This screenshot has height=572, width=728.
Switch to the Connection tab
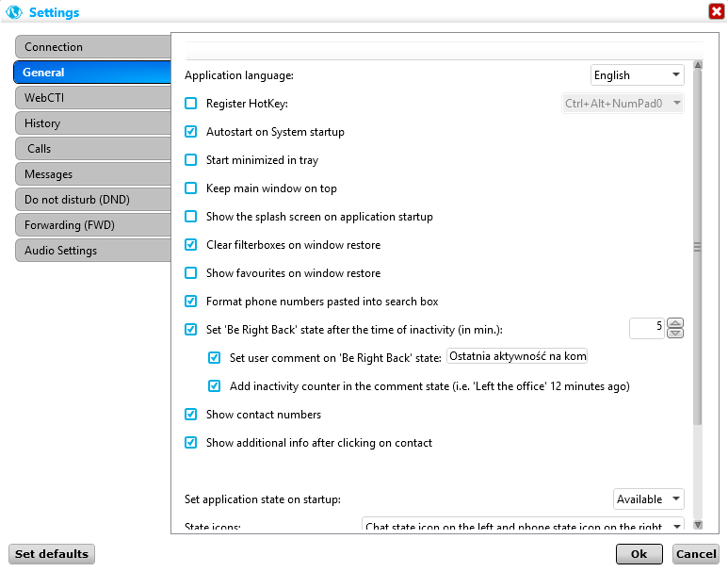pos(91,47)
